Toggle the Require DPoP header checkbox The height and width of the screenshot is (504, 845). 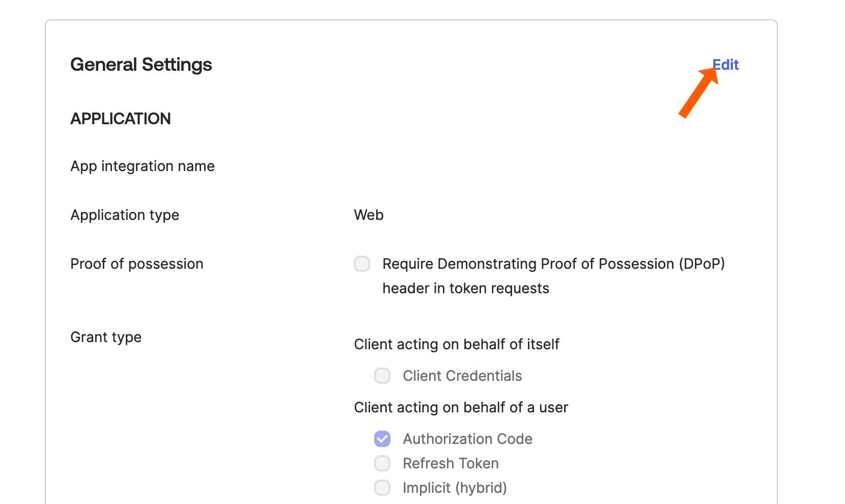click(x=362, y=264)
